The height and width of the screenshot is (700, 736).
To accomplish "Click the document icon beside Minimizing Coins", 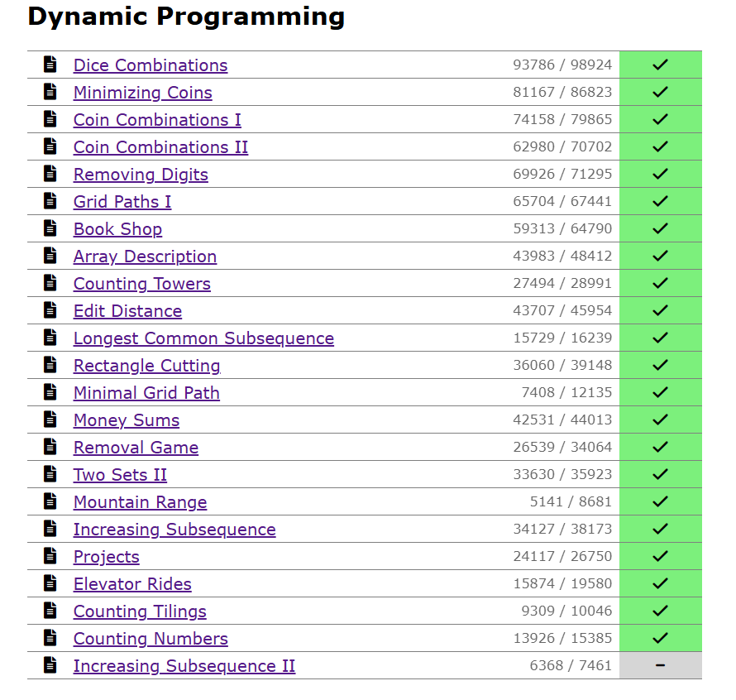I will (50, 91).
